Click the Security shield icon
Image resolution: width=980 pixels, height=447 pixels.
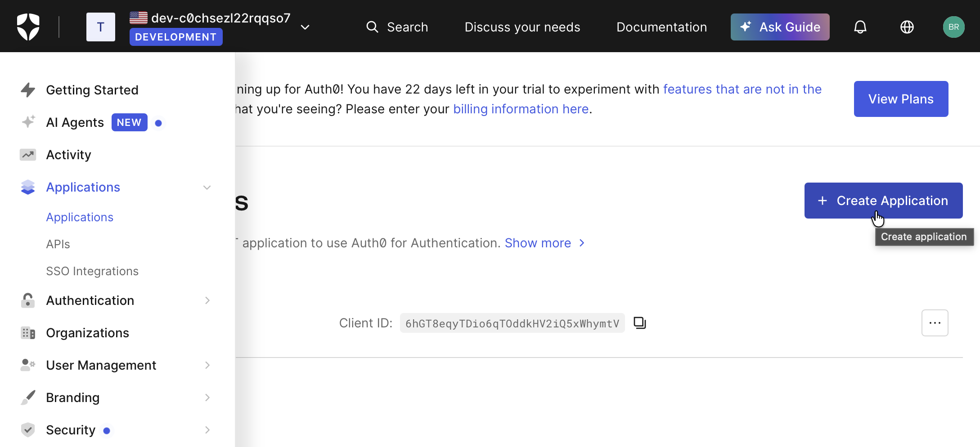point(27,429)
